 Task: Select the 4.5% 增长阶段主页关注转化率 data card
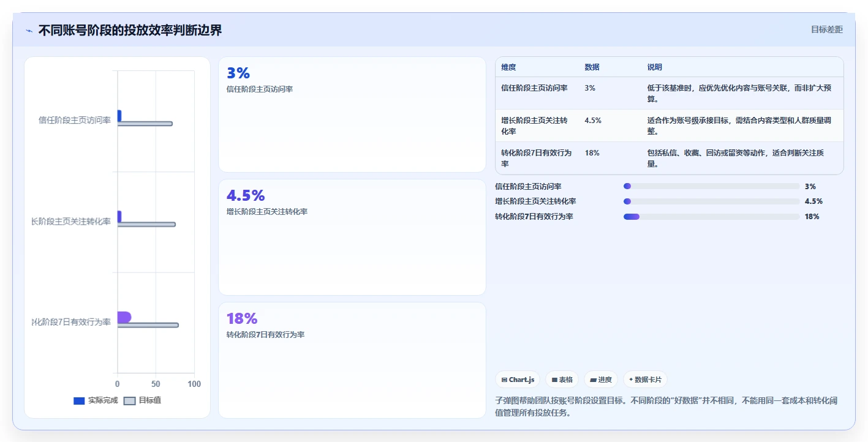(x=352, y=237)
